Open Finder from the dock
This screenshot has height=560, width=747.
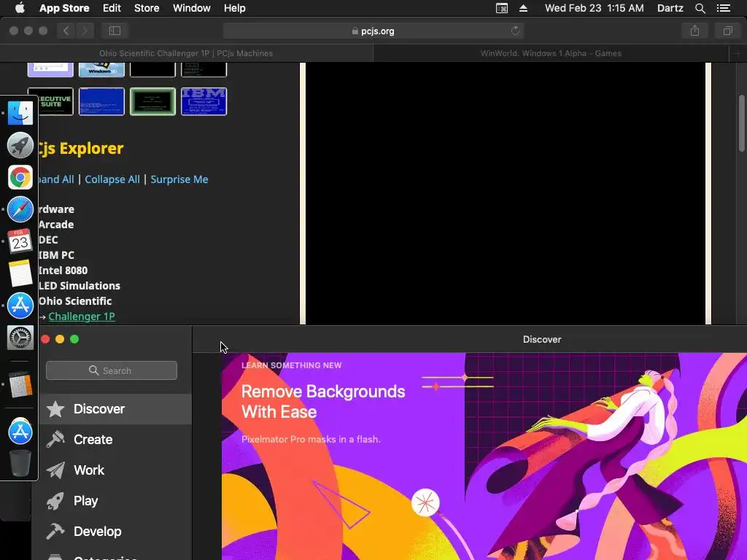(x=20, y=113)
